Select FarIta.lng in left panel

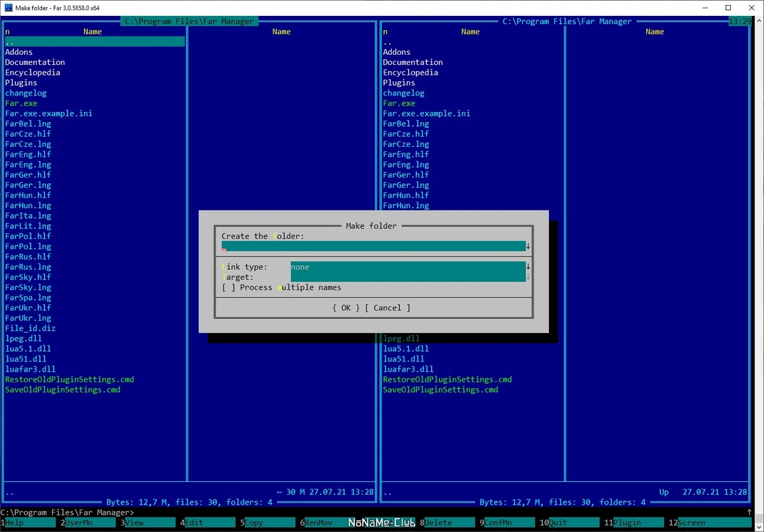[x=28, y=216]
